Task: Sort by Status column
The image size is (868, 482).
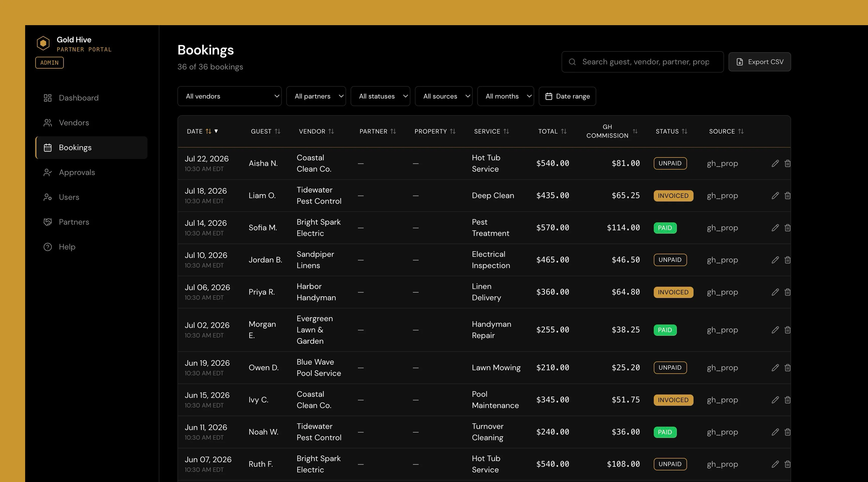Action: pos(671,132)
